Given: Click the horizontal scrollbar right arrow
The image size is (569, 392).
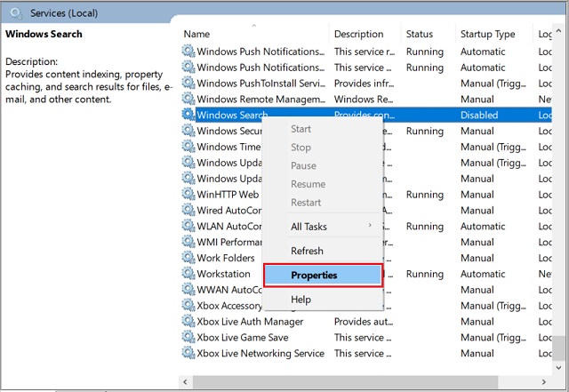Looking at the screenshot, I should (x=543, y=382).
